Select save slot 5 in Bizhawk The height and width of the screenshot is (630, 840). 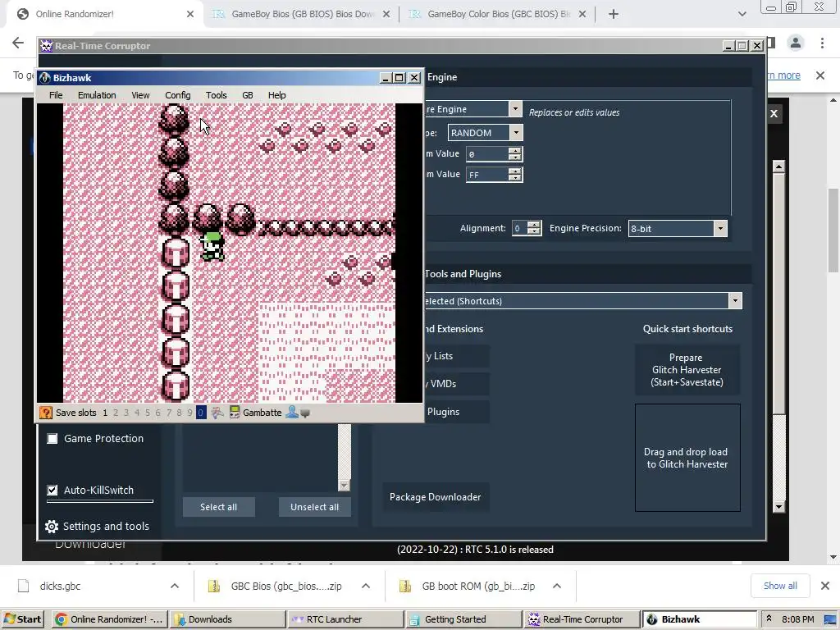click(x=148, y=413)
